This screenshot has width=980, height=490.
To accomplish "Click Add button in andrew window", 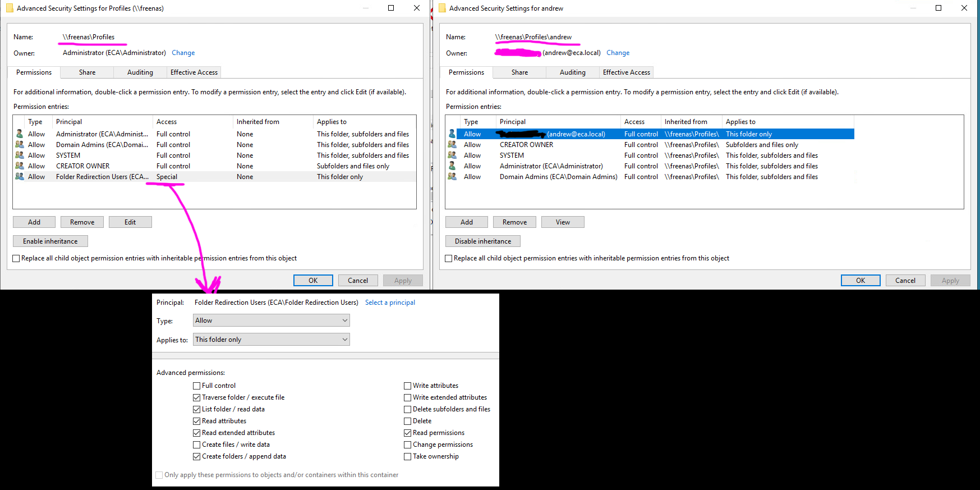I will [467, 222].
